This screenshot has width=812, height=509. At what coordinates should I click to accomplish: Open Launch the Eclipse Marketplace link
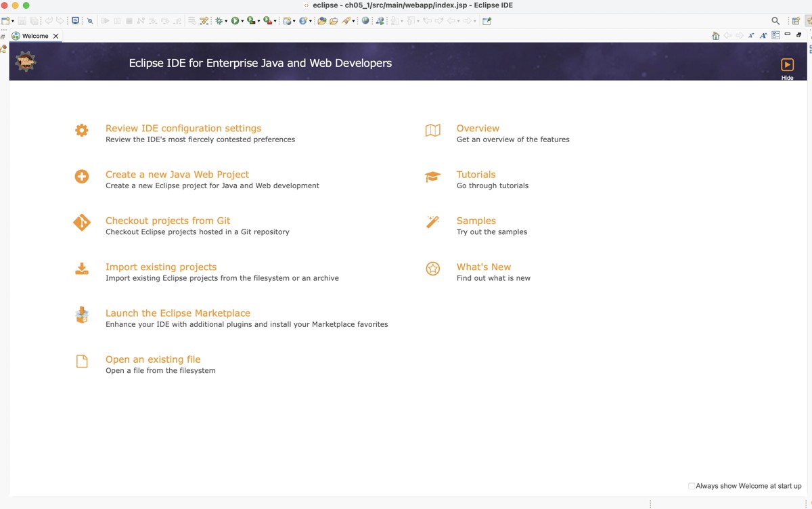click(178, 313)
